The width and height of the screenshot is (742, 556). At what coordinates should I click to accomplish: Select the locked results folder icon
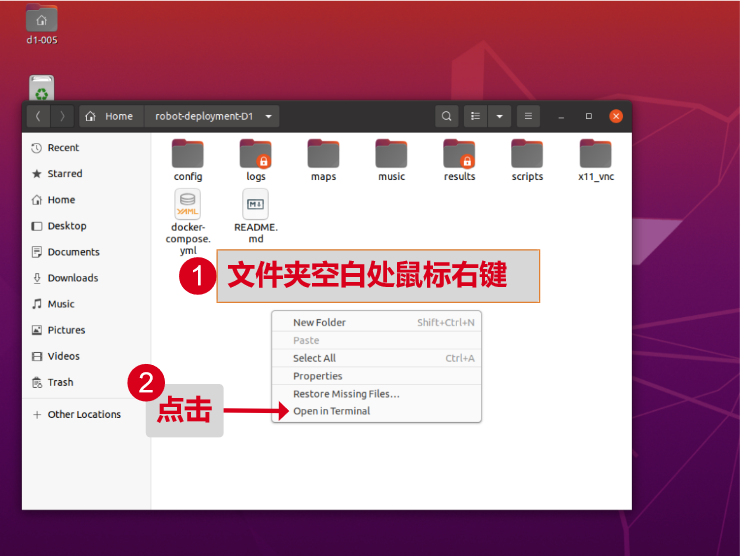[x=459, y=153]
